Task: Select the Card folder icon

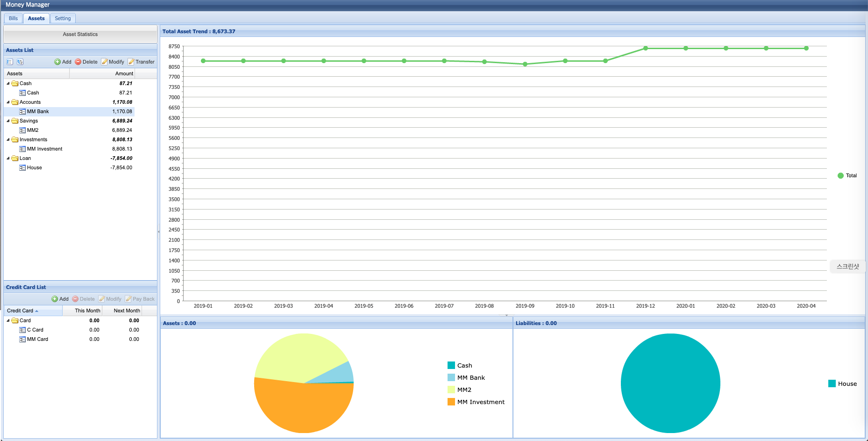Action: coord(15,320)
